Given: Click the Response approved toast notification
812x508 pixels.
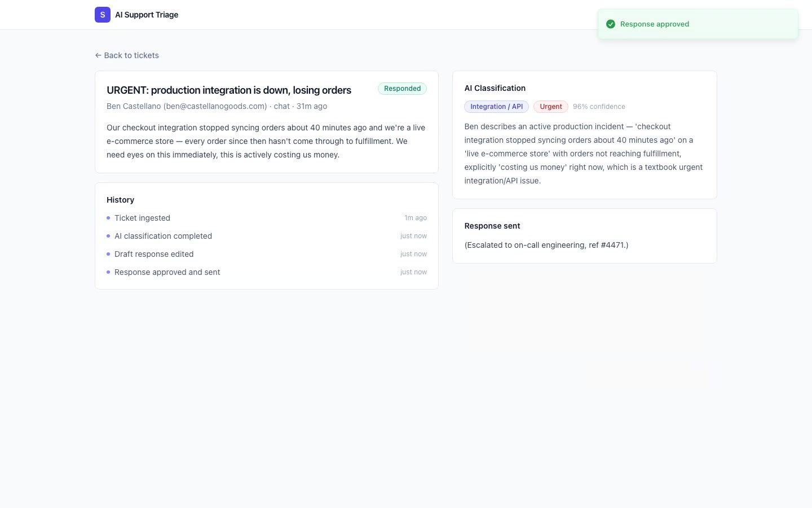Looking at the screenshot, I should point(698,24).
